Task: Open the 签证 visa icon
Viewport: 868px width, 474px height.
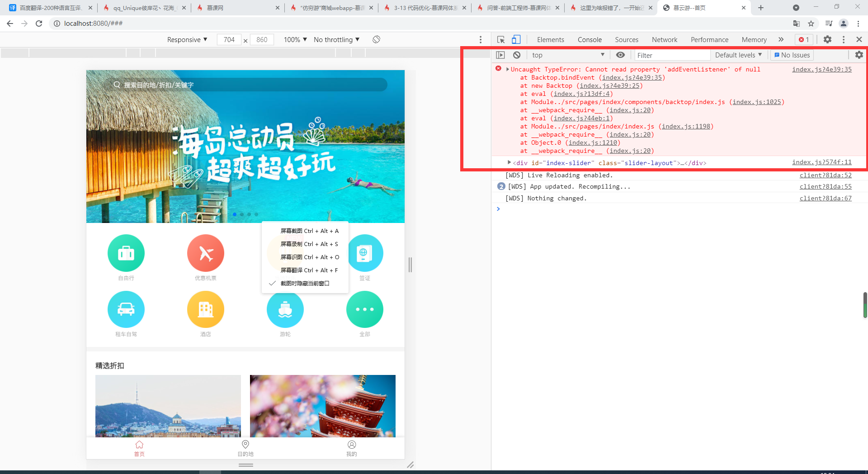Action: pyautogui.click(x=365, y=253)
